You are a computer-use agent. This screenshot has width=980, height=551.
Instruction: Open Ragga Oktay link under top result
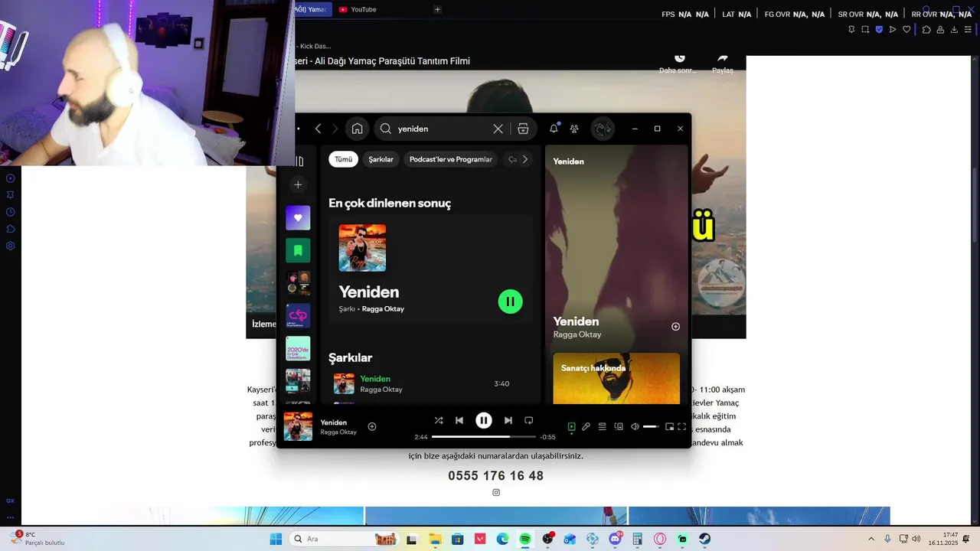[x=383, y=309]
